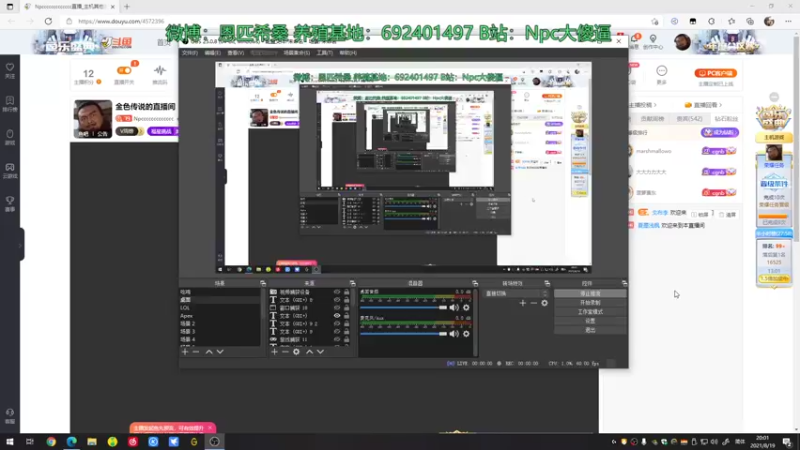Open the Windows Start menu

pos(10,442)
